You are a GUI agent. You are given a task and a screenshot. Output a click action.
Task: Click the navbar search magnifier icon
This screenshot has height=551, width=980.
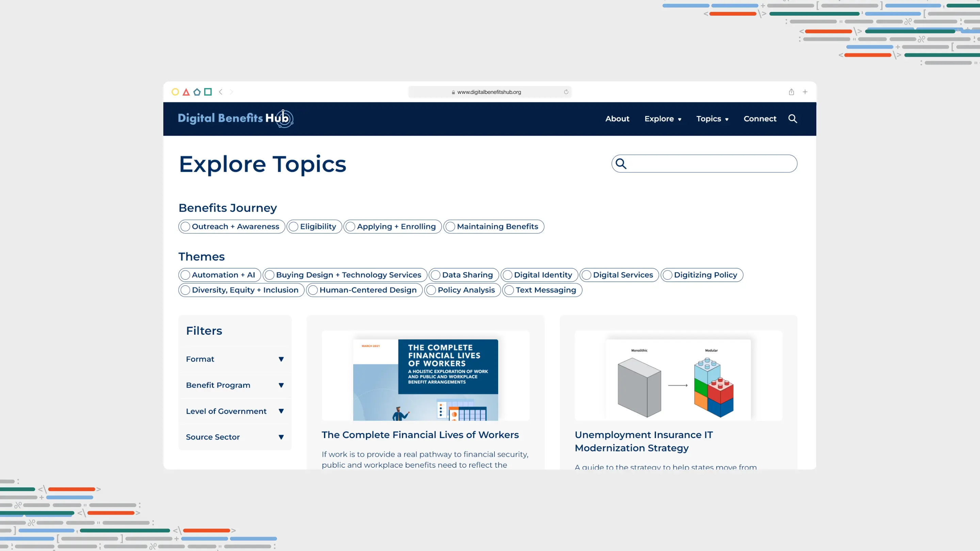pos(793,119)
